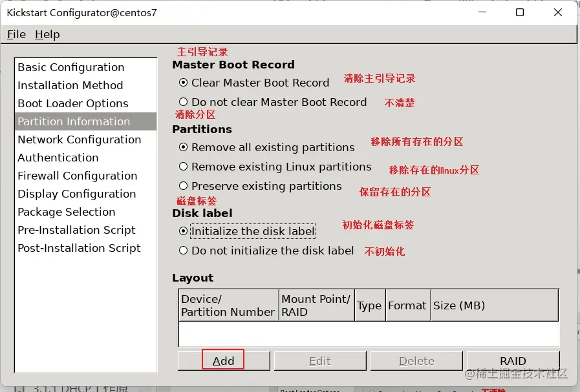This screenshot has height=392, width=580.
Task: Open Boot Loader Options section
Action: click(x=85, y=103)
